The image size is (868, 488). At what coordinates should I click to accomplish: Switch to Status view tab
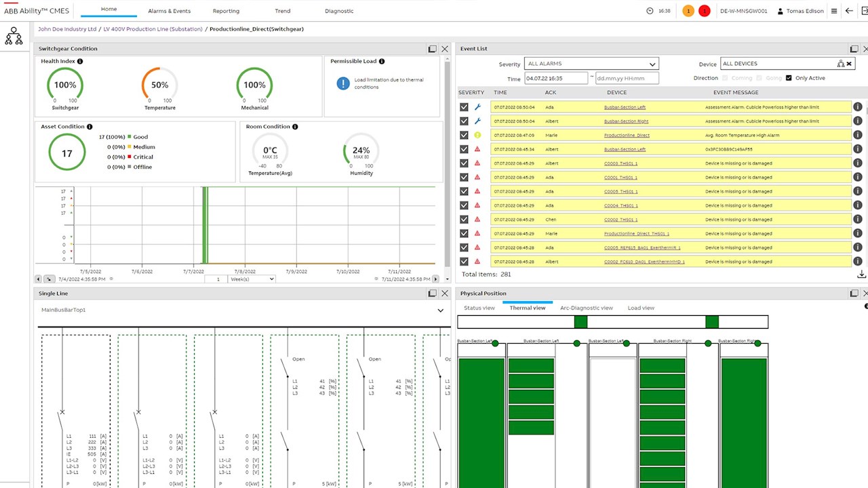(x=479, y=308)
